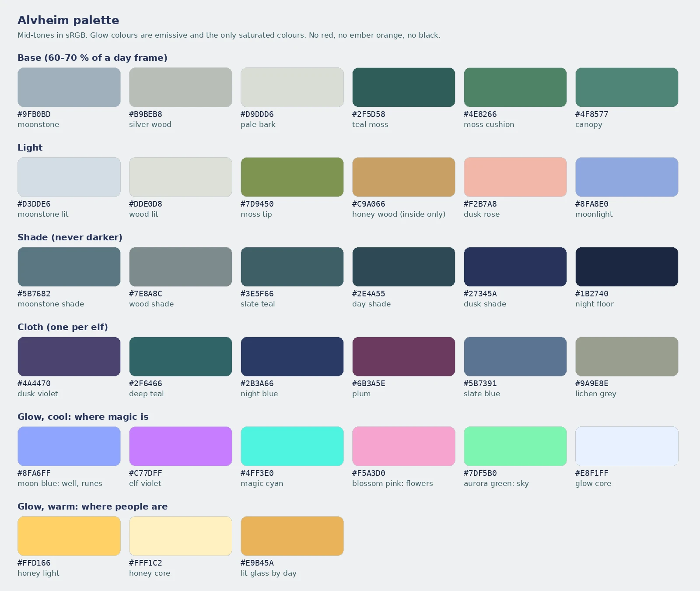Pick the night blue cloth swatch
This screenshot has width=700, height=591.
click(x=292, y=356)
